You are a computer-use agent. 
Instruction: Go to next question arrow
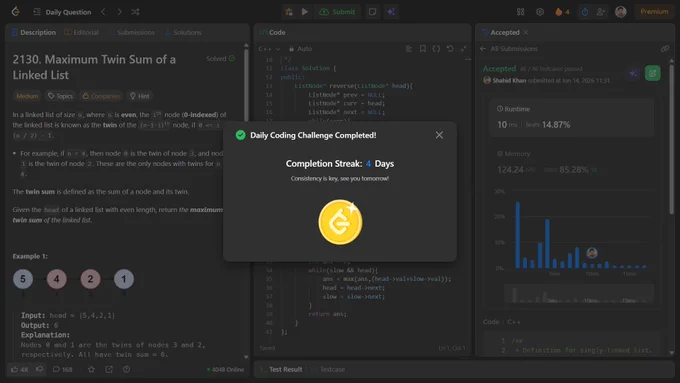(119, 12)
